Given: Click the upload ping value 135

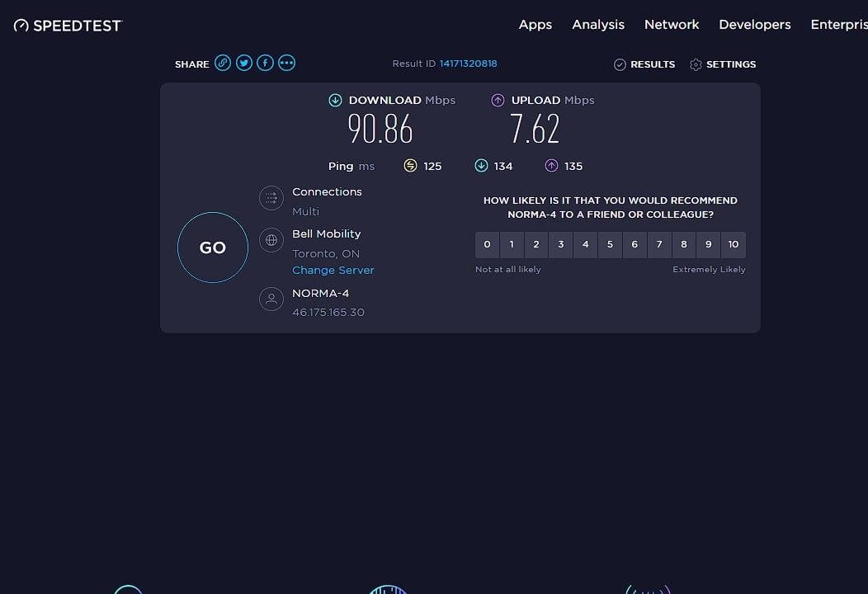Looking at the screenshot, I should tap(573, 166).
